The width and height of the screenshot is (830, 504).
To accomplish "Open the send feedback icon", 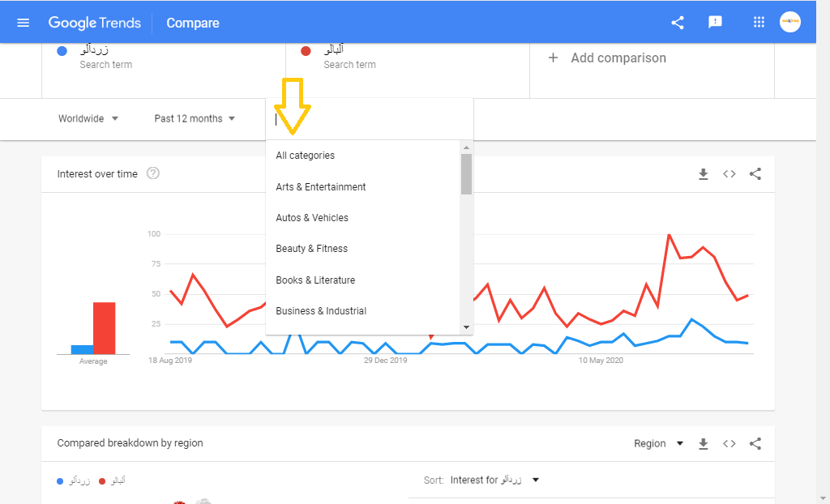I will click(x=715, y=23).
